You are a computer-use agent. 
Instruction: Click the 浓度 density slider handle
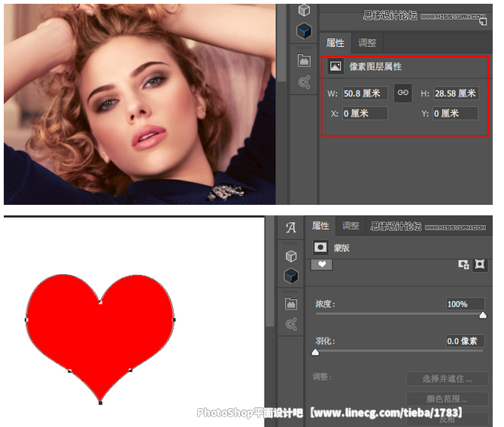click(483, 315)
